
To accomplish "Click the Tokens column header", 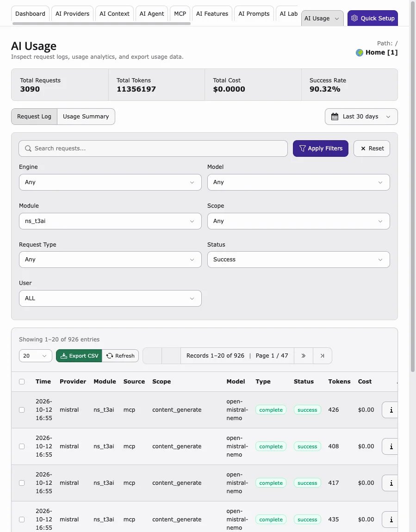I will click(x=339, y=382).
